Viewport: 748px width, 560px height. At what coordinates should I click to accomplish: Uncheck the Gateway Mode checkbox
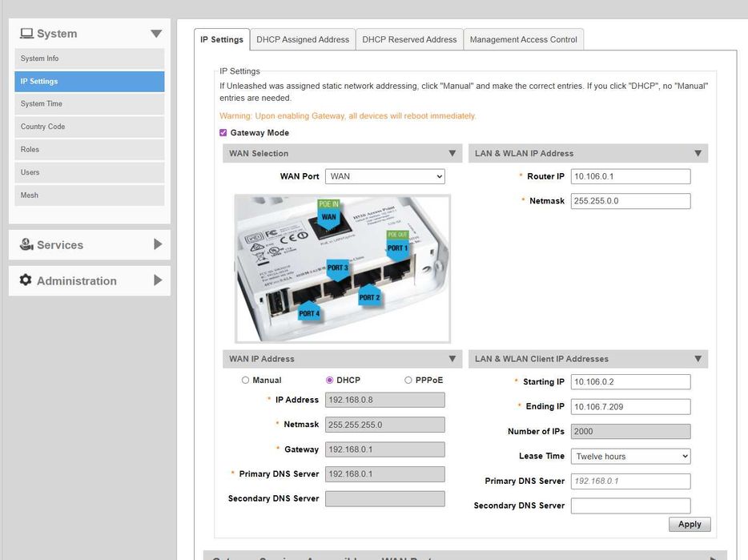[223, 133]
